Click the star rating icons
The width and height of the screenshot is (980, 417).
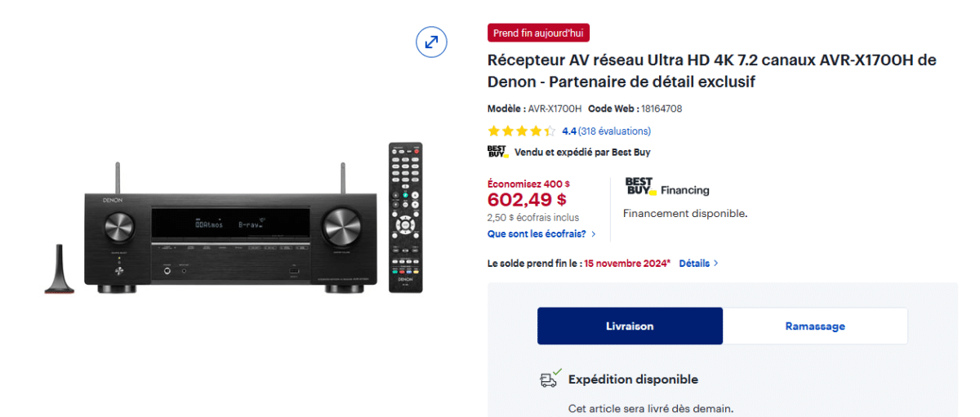[522, 131]
